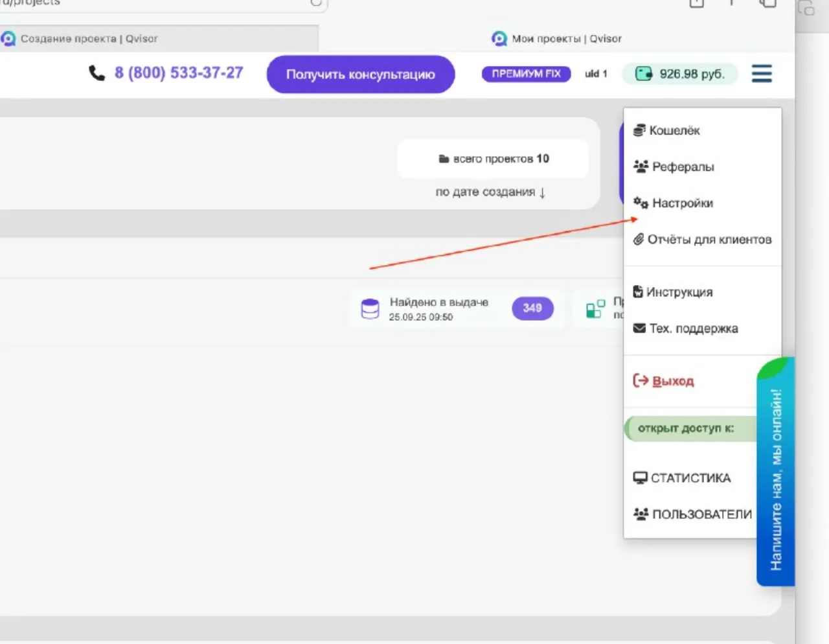The image size is (829, 644).
Task: Click the coins icon beside Кошелёк
Action: pyautogui.click(x=639, y=130)
